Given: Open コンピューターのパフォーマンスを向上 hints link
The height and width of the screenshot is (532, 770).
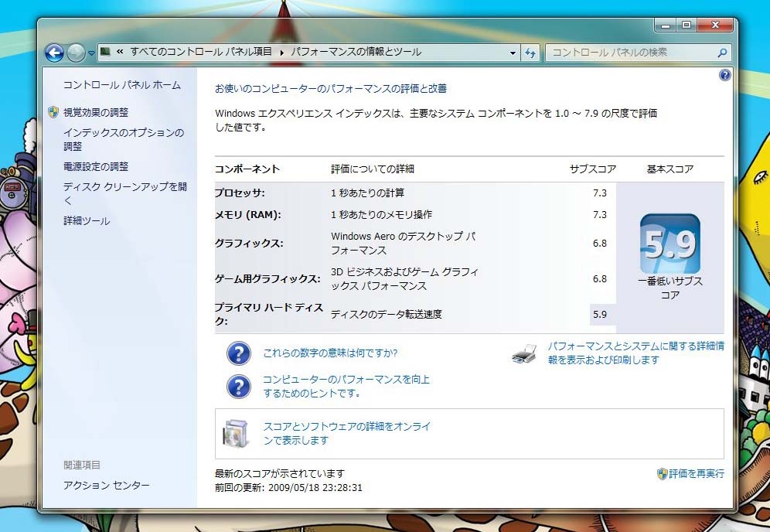Looking at the screenshot, I should pos(346,386).
